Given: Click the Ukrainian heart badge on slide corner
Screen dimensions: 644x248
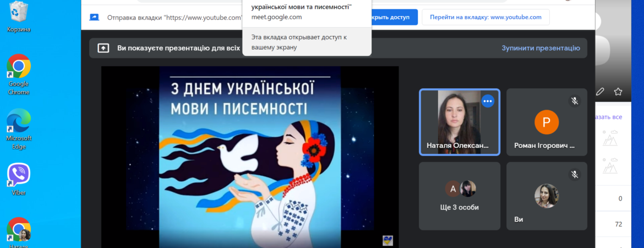Looking at the screenshot, I should click(388, 241).
